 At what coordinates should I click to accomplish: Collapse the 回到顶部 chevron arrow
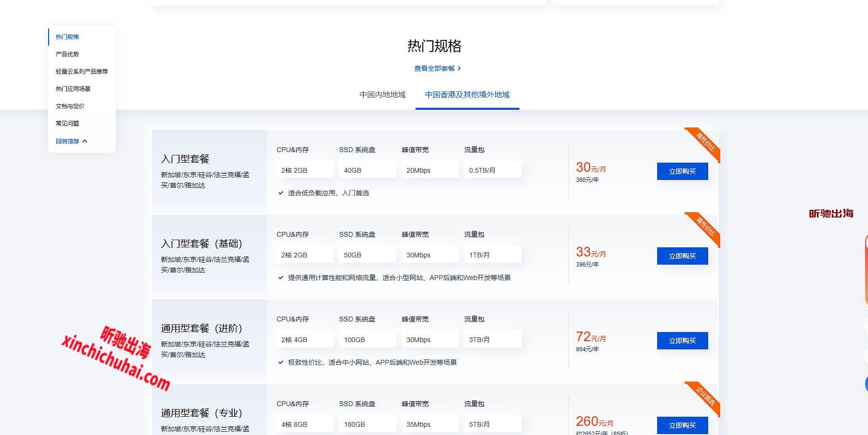(86, 141)
